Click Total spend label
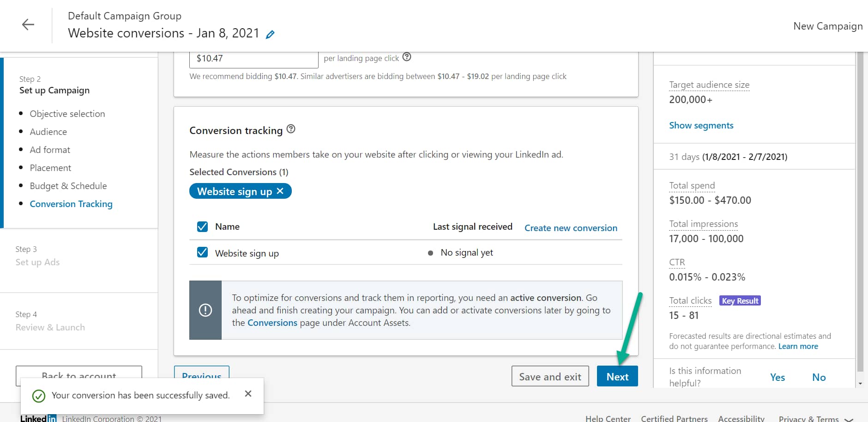The width and height of the screenshot is (868, 422). click(692, 185)
